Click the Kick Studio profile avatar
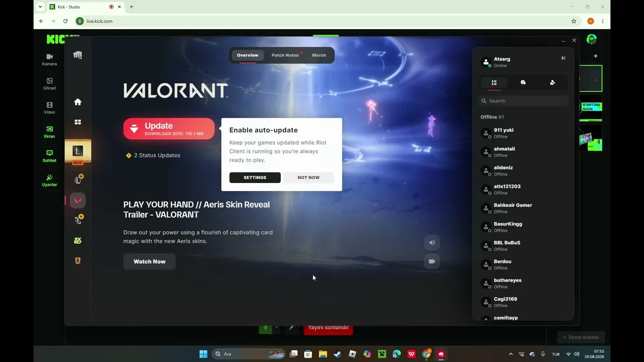The image size is (644, 362). (x=592, y=39)
